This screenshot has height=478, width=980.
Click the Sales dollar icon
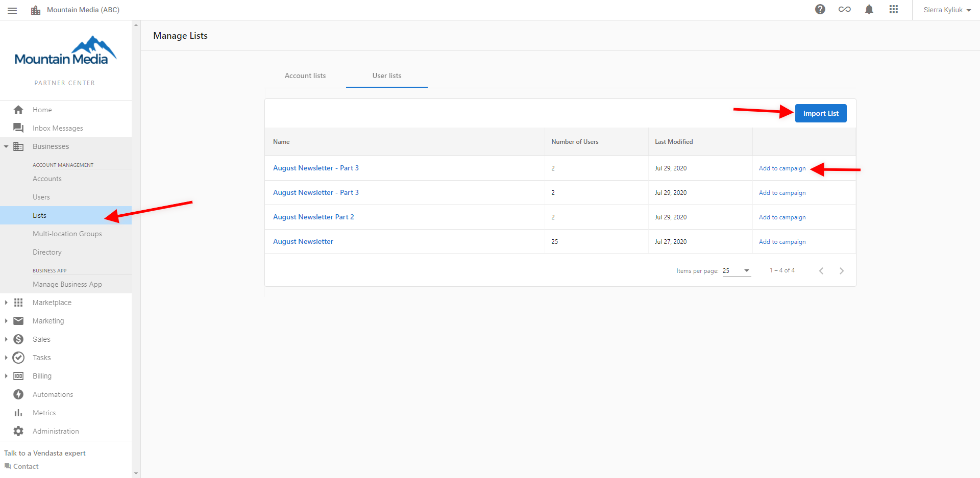[x=18, y=339]
